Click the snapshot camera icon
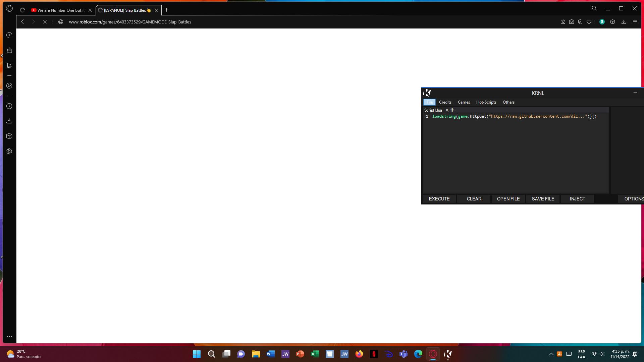644x362 pixels. (572, 22)
